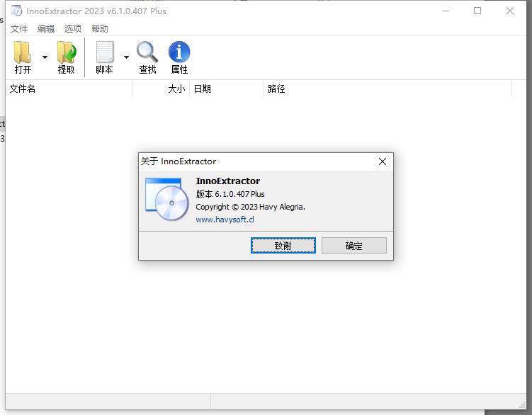The image size is (532, 415).
Task: Sort by the 路径 column header
Action: pos(387,89)
